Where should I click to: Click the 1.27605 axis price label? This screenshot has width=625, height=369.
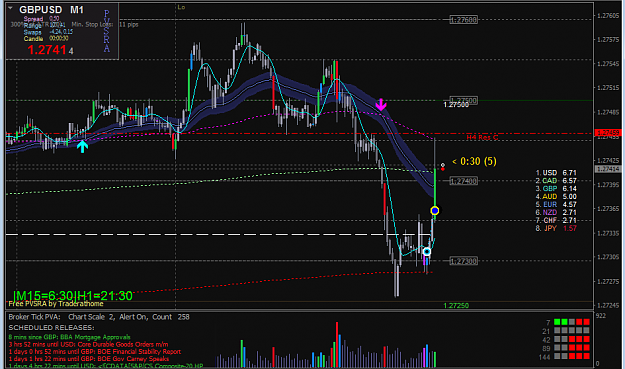point(608,16)
